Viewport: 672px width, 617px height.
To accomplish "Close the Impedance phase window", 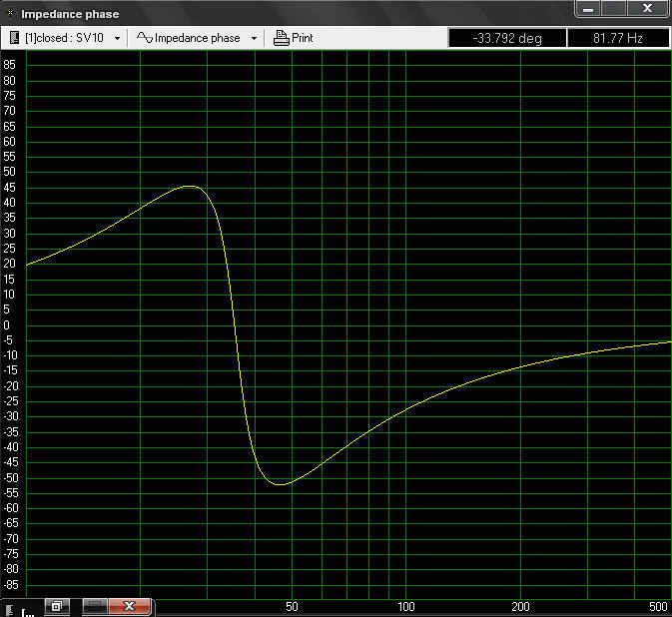I will tap(647, 9).
